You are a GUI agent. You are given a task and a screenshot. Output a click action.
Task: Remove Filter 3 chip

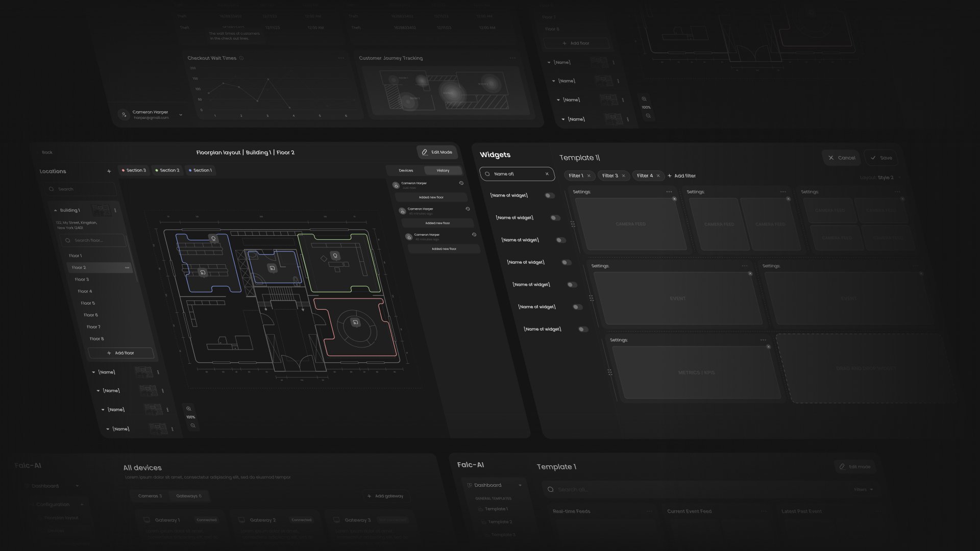coord(624,176)
